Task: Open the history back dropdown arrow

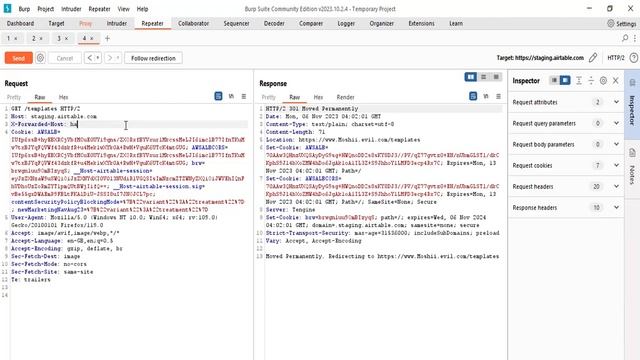Action: coord(98,58)
